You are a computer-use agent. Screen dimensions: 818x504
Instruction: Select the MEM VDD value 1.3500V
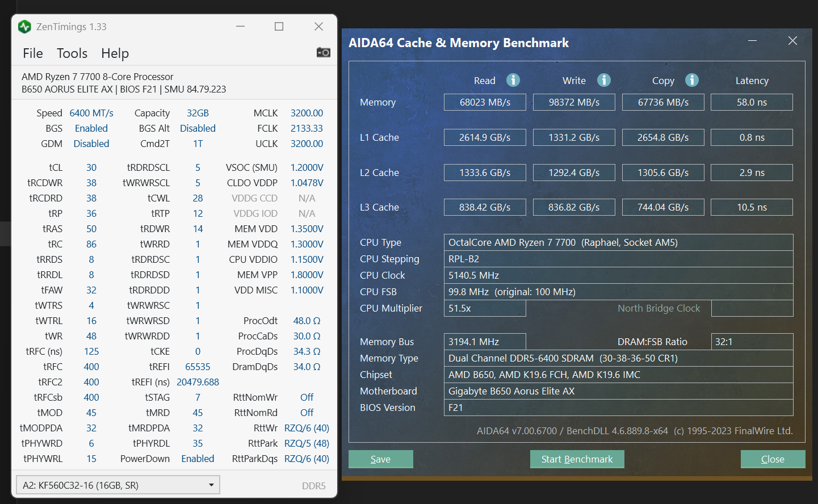(x=307, y=229)
